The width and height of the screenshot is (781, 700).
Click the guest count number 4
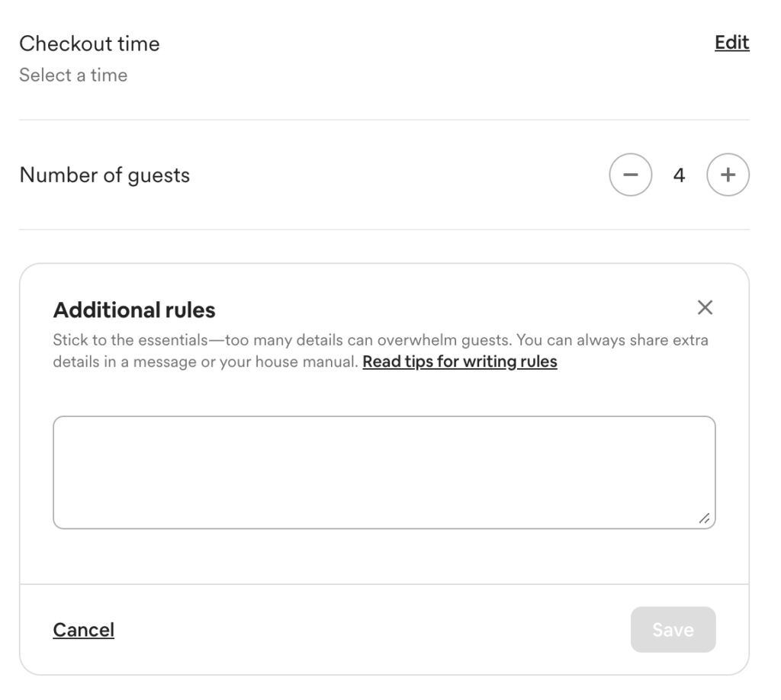coord(679,175)
